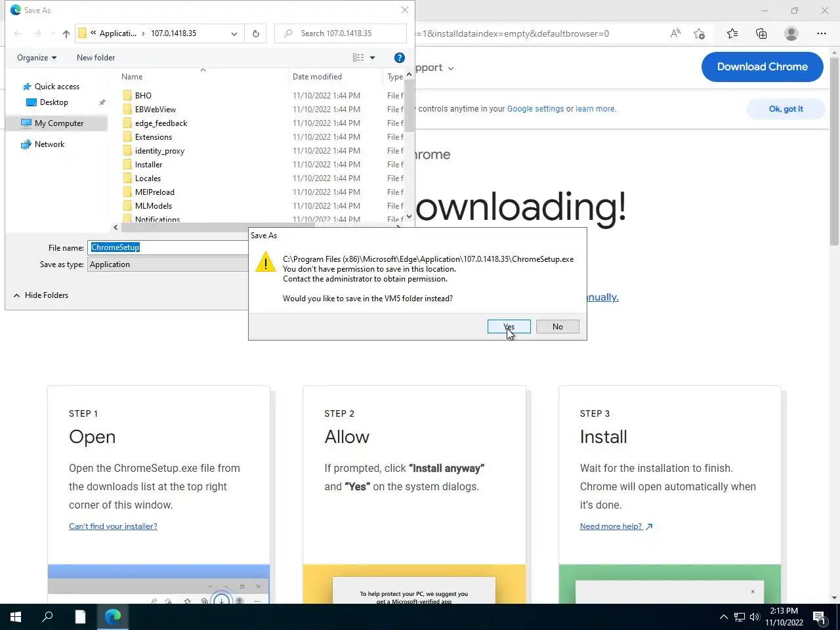
Task: Open the Collections icon in Edge
Action: [x=761, y=33]
